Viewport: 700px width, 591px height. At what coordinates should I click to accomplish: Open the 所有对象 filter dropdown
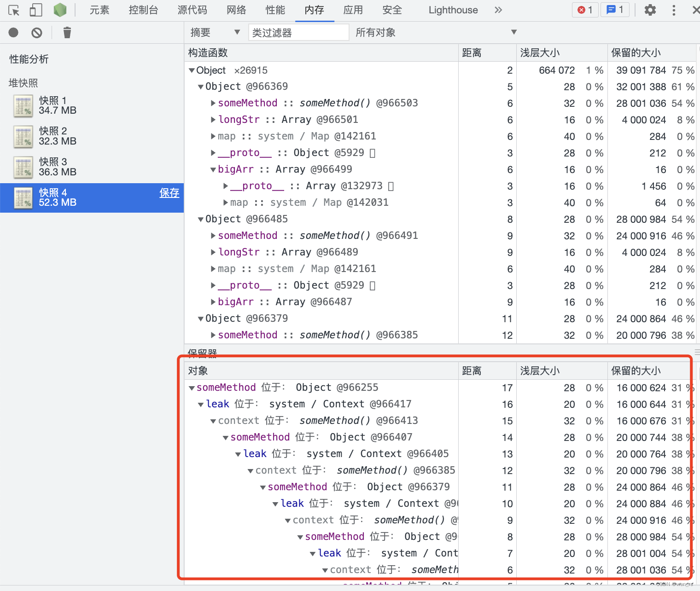click(x=436, y=32)
